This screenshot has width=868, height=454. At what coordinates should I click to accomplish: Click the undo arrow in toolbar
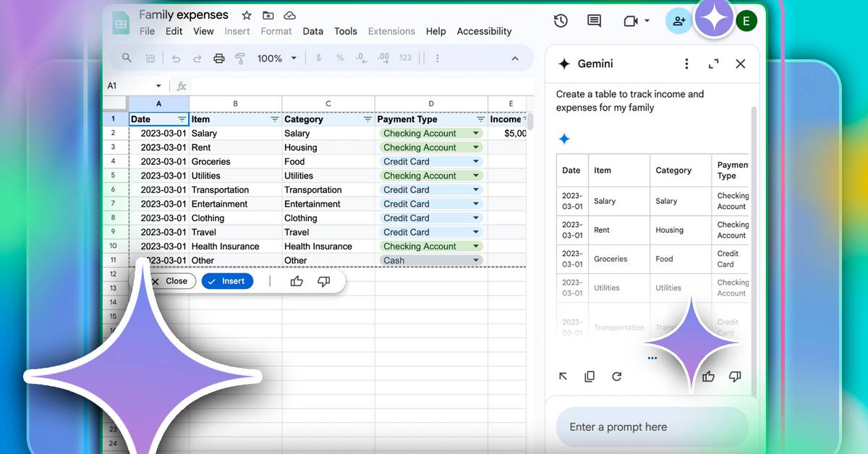point(176,58)
